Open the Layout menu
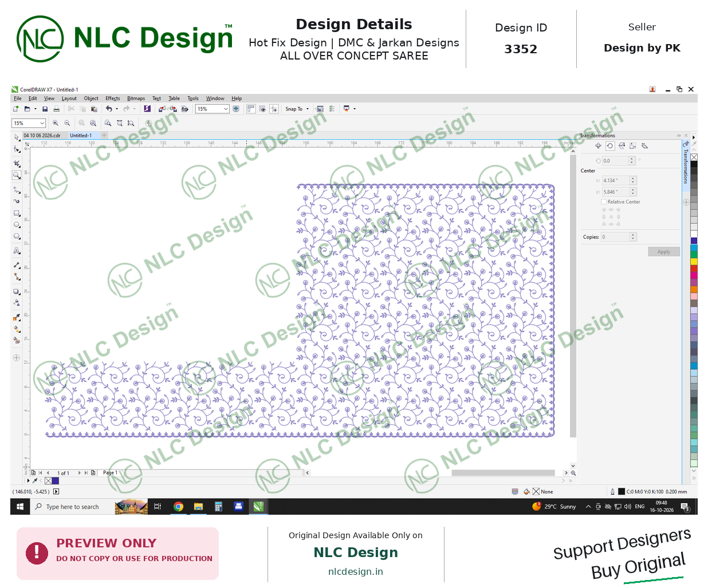Viewport: 708px width, 588px height. coord(69,98)
